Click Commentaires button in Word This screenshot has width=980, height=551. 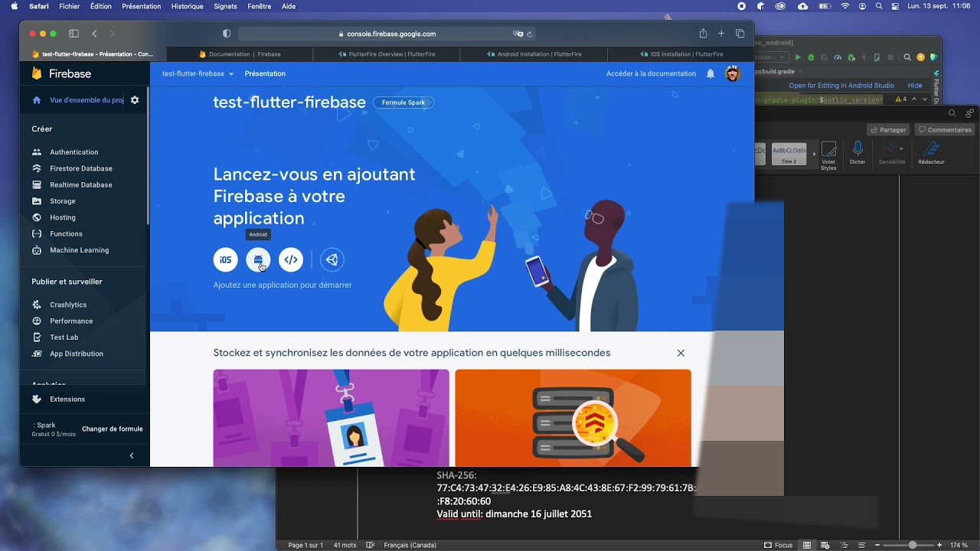(945, 130)
